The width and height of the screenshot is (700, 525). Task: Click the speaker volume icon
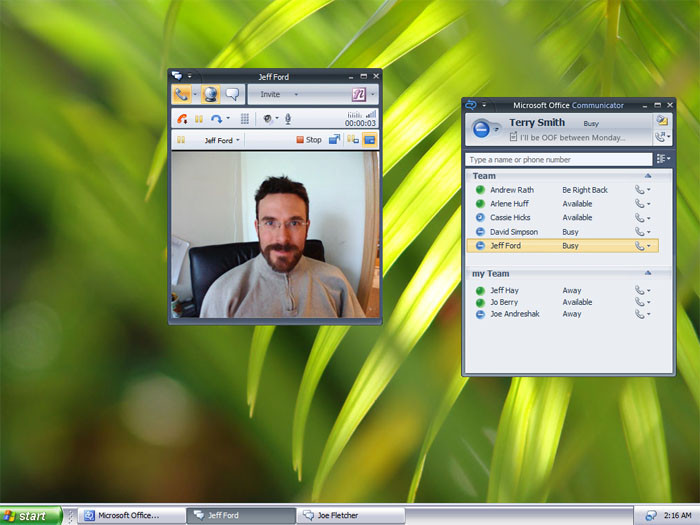pyautogui.click(x=267, y=119)
